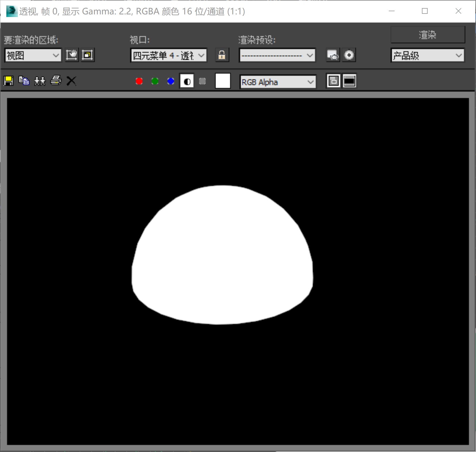Toggle the red channel display
Viewport: 476px width, 452px height.
tap(139, 81)
